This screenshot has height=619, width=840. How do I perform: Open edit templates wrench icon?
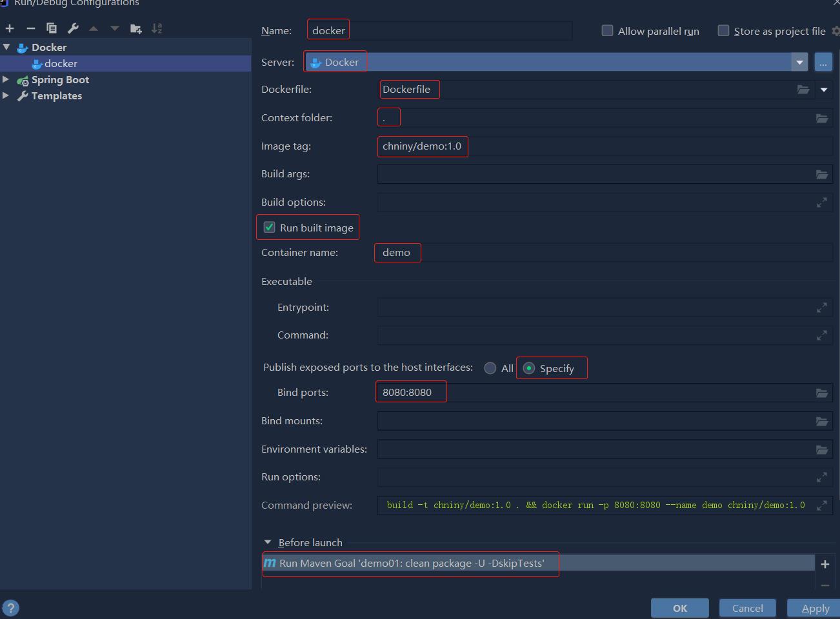[x=73, y=28]
